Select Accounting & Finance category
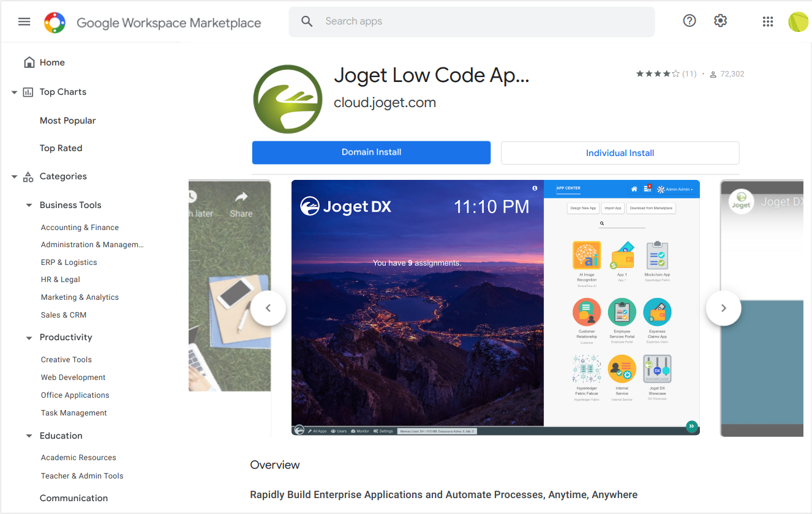 pyautogui.click(x=80, y=228)
